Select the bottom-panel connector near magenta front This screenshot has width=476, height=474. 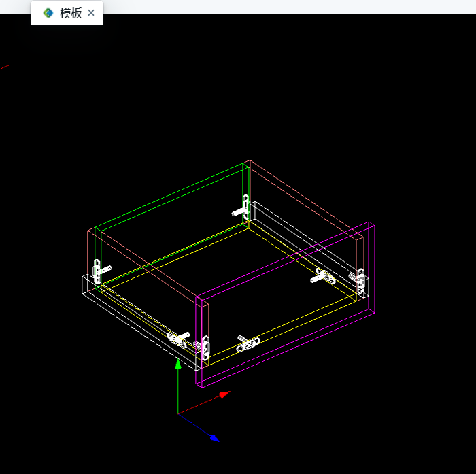point(248,343)
